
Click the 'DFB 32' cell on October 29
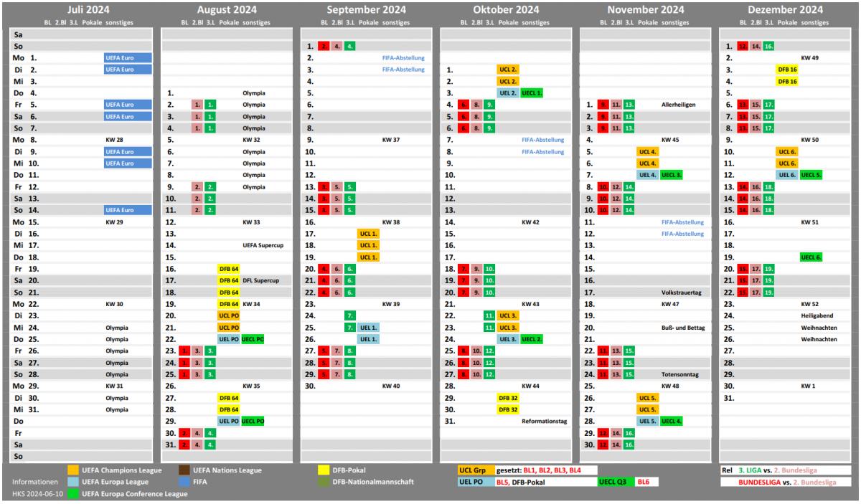508,398
